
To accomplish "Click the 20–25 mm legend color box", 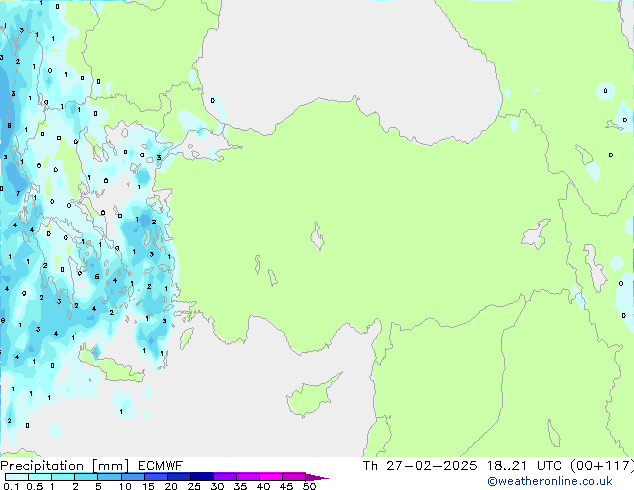I will pos(179,477).
